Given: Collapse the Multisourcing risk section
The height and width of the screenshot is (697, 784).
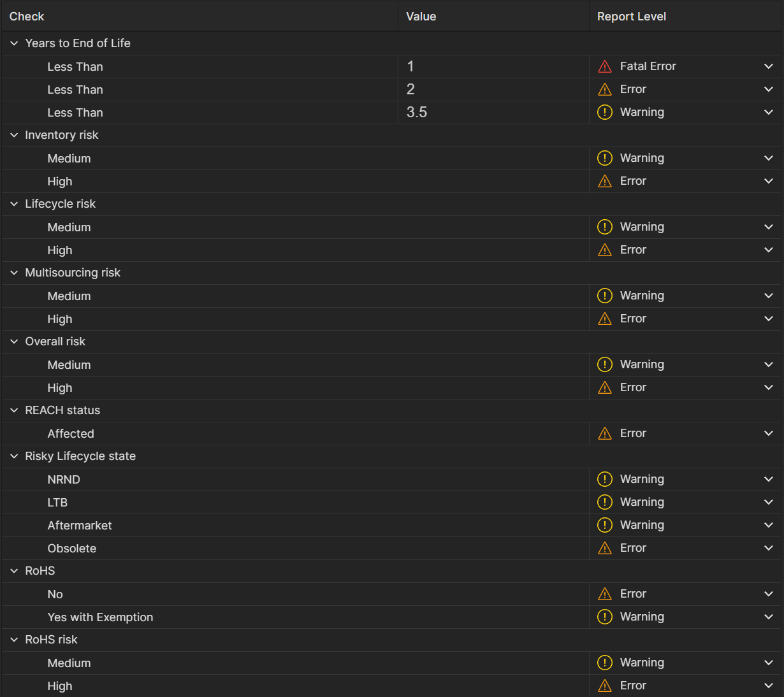Looking at the screenshot, I should (x=14, y=273).
